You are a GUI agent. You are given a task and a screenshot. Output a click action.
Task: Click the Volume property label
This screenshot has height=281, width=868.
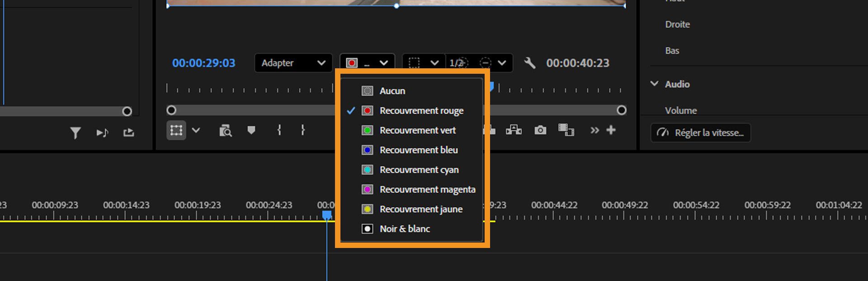[681, 110]
